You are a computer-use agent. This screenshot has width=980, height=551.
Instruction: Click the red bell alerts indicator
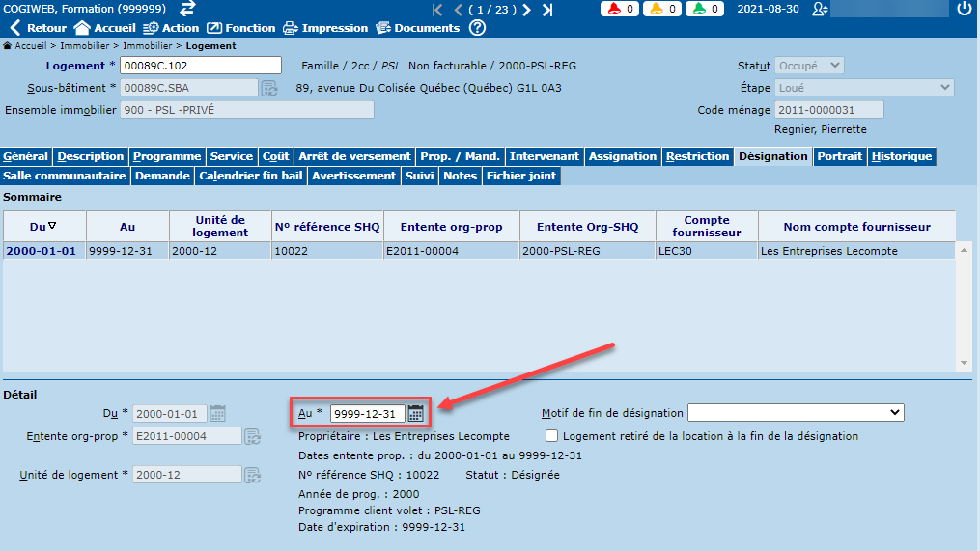click(619, 9)
